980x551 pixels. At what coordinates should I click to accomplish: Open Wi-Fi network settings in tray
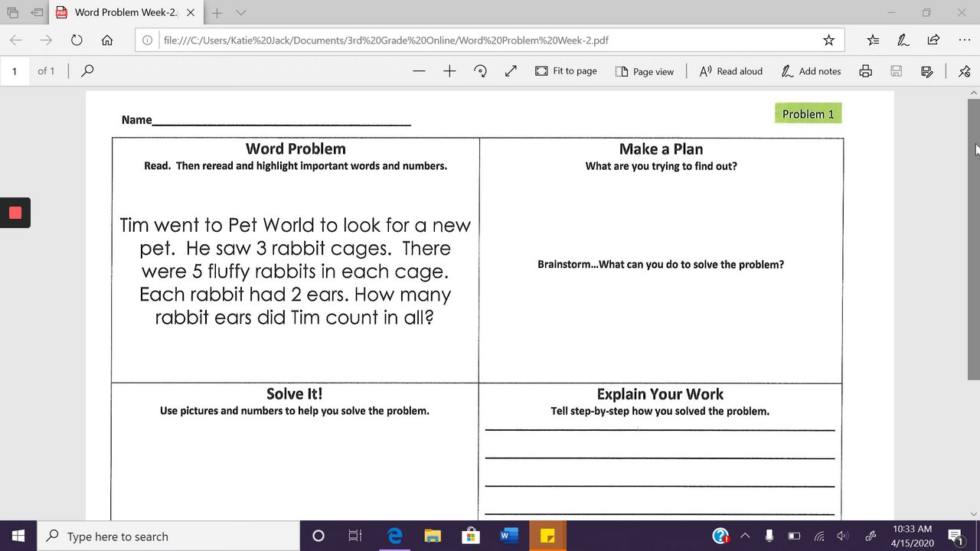click(819, 536)
